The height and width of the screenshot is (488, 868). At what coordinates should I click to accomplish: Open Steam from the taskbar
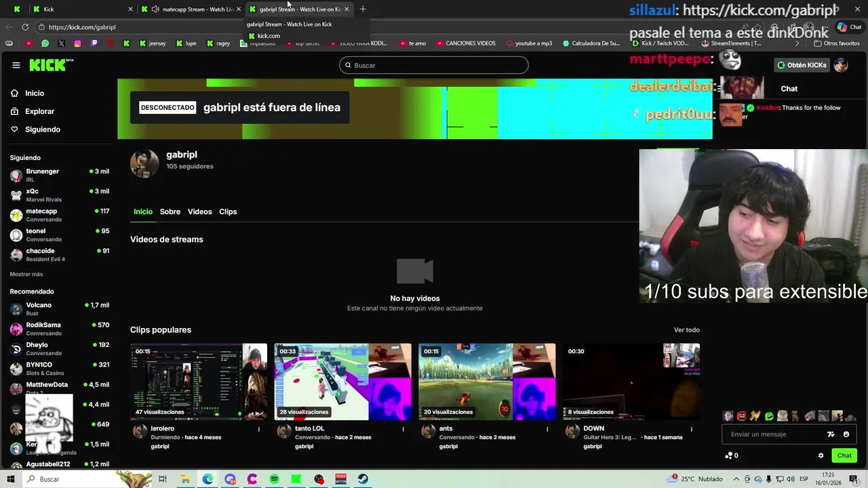363,479
